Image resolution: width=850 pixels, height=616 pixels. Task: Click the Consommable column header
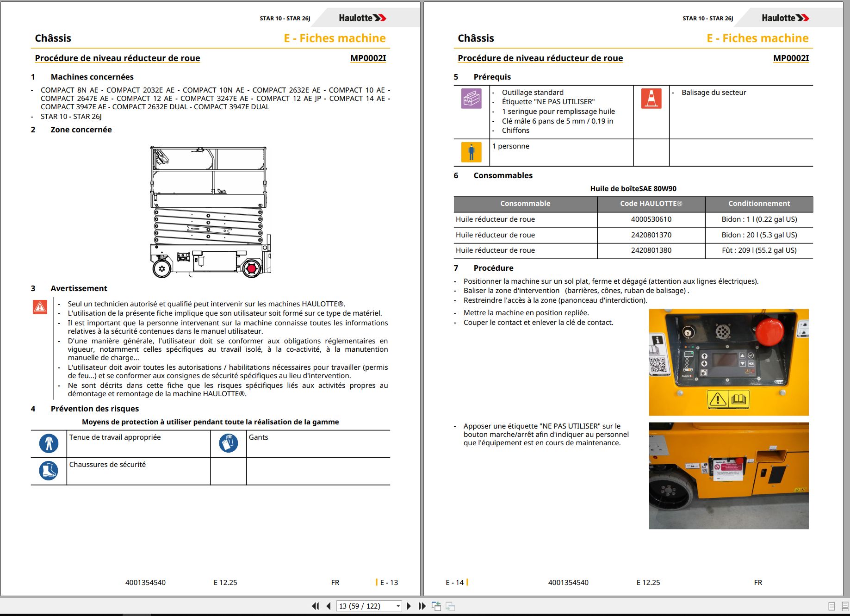[525, 204]
